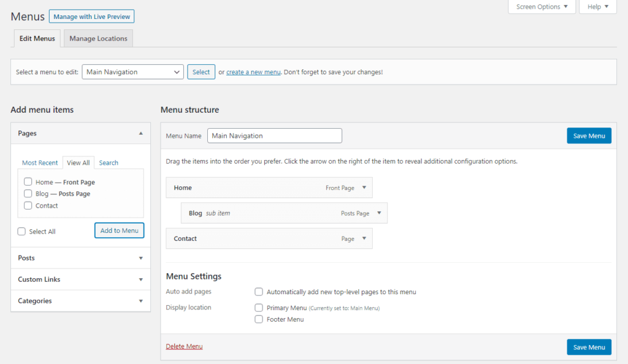
Task: Open the Screen Options dropdown
Action: click(x=542, y=7)
